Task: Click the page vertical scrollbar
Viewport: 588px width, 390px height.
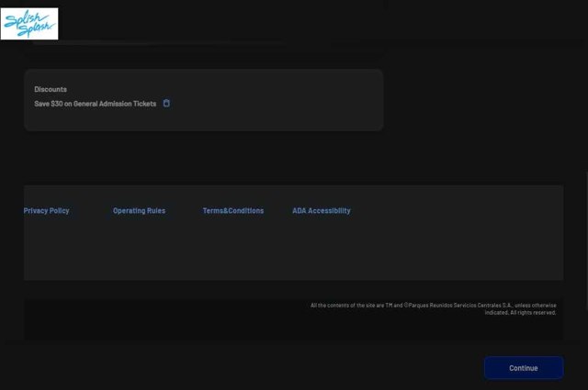Action: [x=586, y=240]
